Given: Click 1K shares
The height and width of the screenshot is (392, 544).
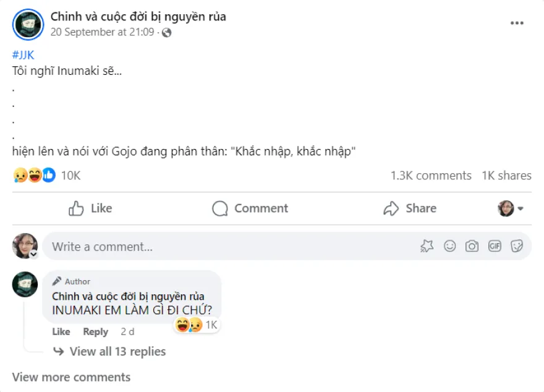Looking at the screenshot, I should click(x=506, y=175).
